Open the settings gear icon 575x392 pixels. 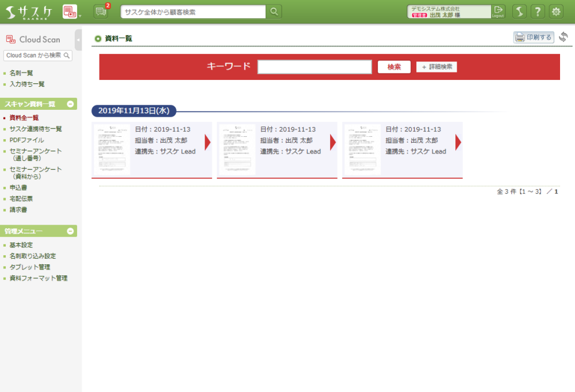click(x=556, y=11)
